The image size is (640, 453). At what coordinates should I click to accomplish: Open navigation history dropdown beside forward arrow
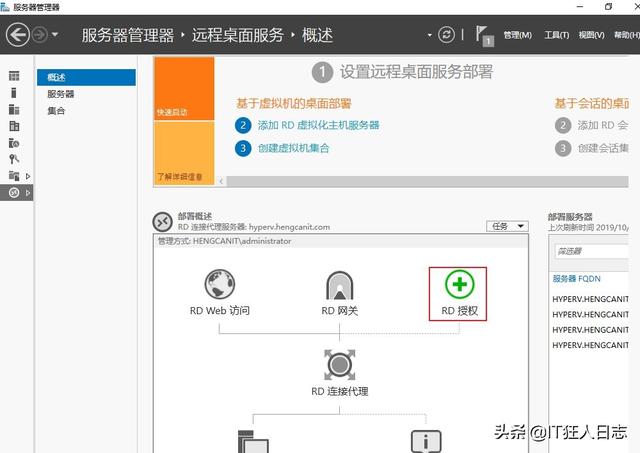tap(55, 35)
